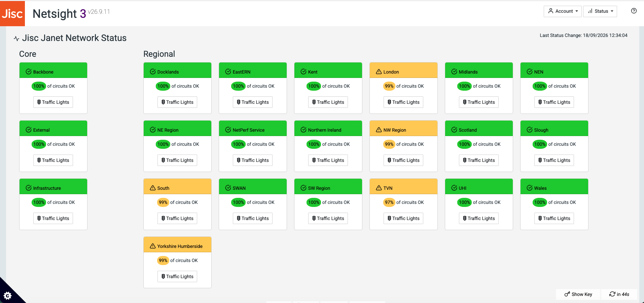Screen dimensions: 644x303
Task: Click the UHI check status icon
Action: [x=454, y=188]
